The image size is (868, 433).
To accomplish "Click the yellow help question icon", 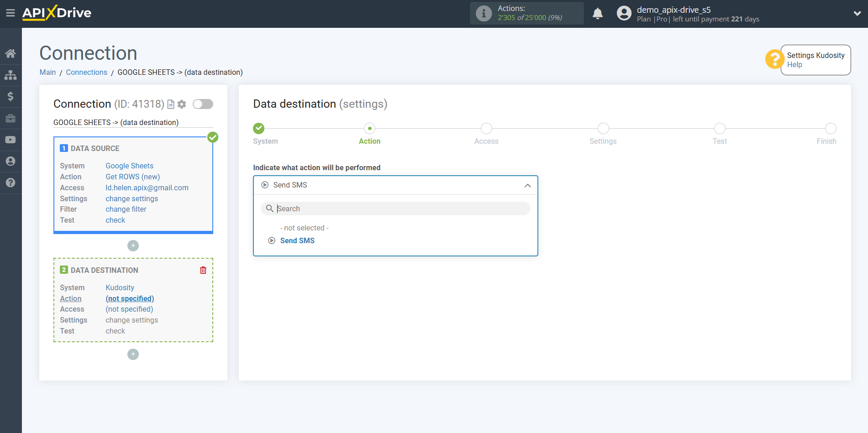I will 774,59.
